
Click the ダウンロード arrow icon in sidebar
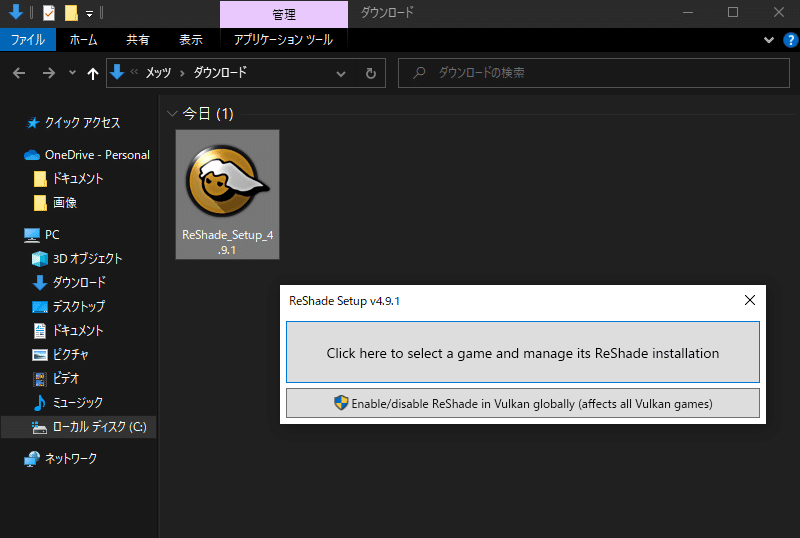[40, 282]
